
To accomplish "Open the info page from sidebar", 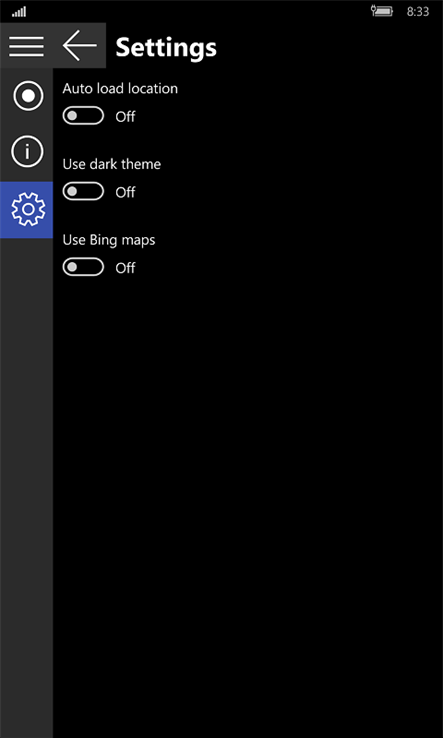I will [x=27, y=152].
